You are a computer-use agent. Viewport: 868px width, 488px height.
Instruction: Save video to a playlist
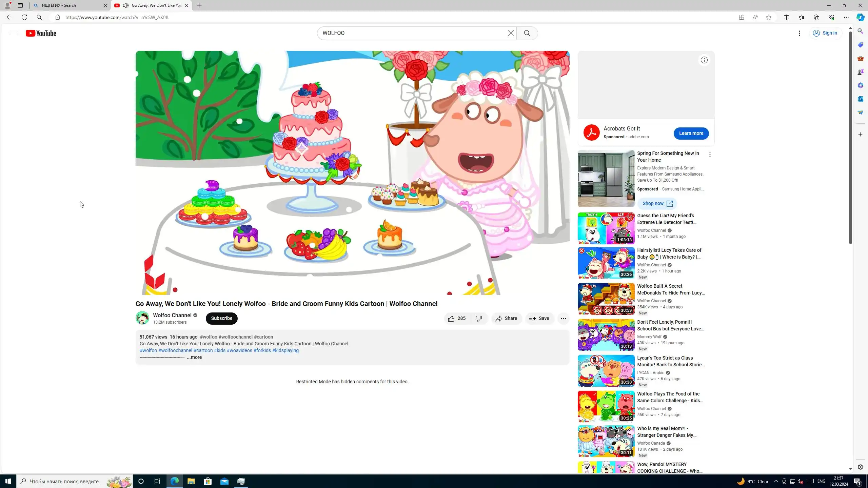click(x=539, y=319)
